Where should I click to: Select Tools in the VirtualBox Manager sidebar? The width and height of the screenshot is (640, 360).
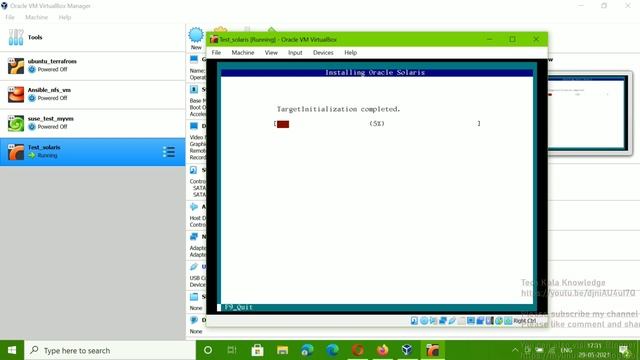point(93,38)
